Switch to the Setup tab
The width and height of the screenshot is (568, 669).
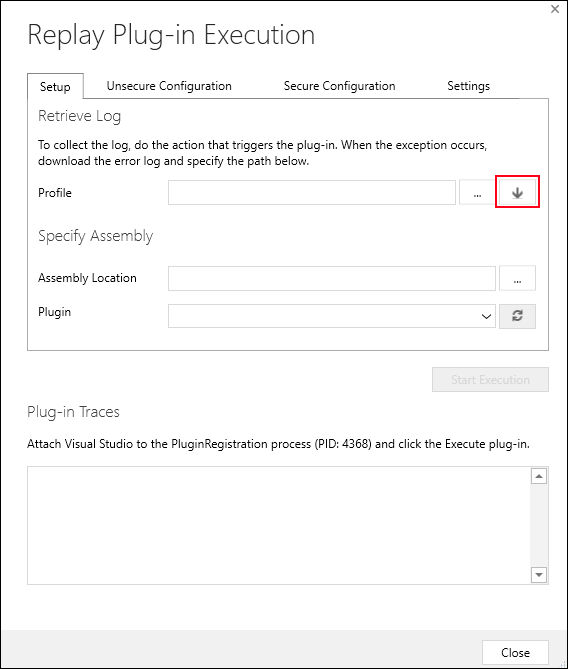(55, 87)
